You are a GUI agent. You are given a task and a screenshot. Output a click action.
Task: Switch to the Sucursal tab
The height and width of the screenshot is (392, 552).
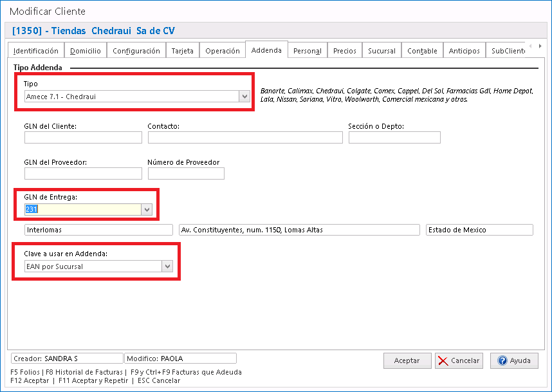pos(382,51)
